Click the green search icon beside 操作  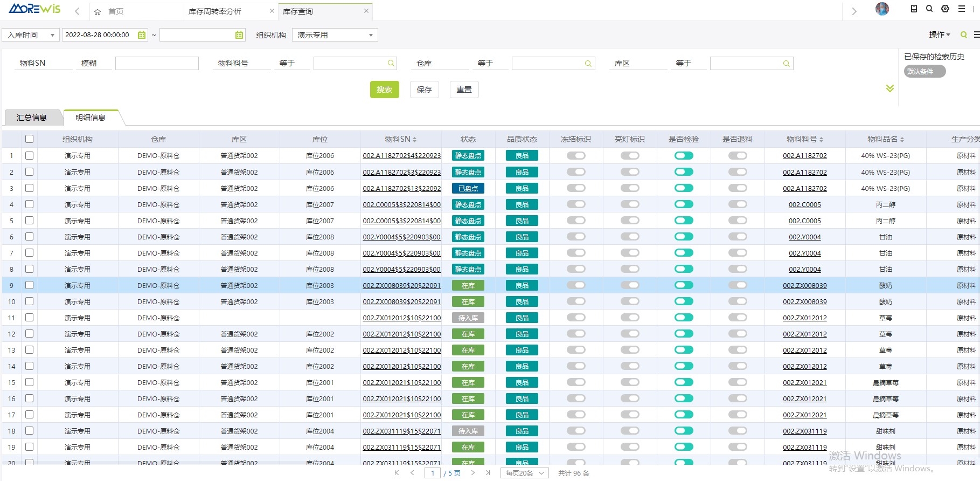964,35
